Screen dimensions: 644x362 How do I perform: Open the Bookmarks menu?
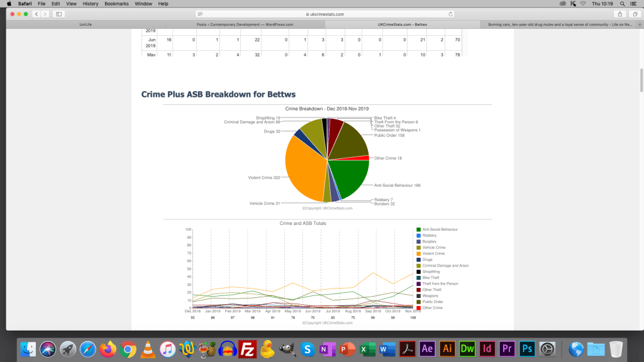[x=116, y=4]
